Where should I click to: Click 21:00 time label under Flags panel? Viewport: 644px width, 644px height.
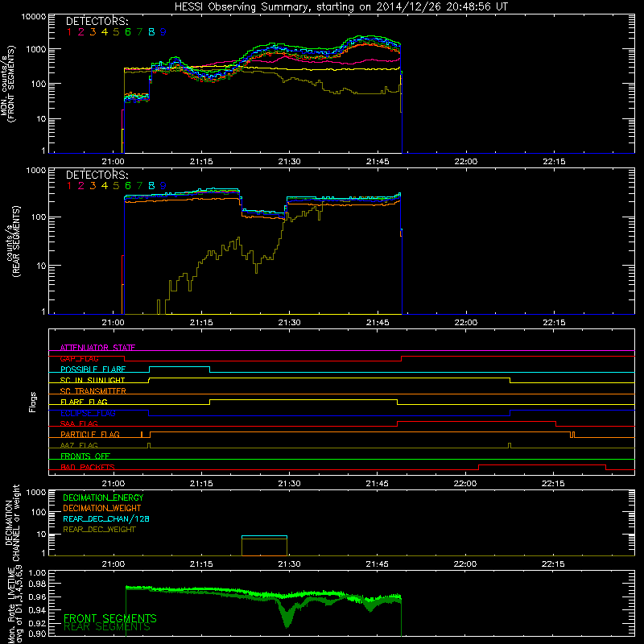tap(114, 484)
